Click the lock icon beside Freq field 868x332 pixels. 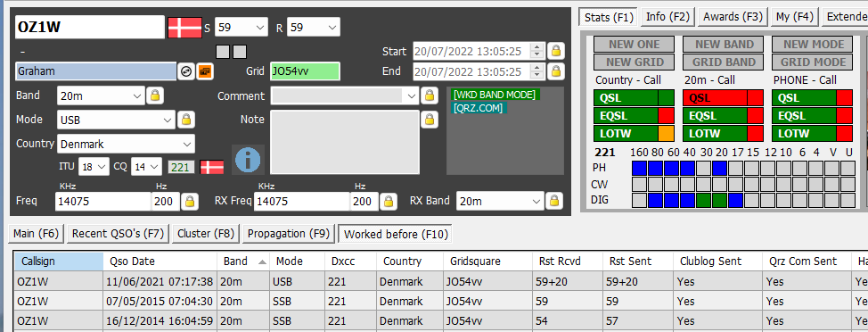[x=189, y=201]
